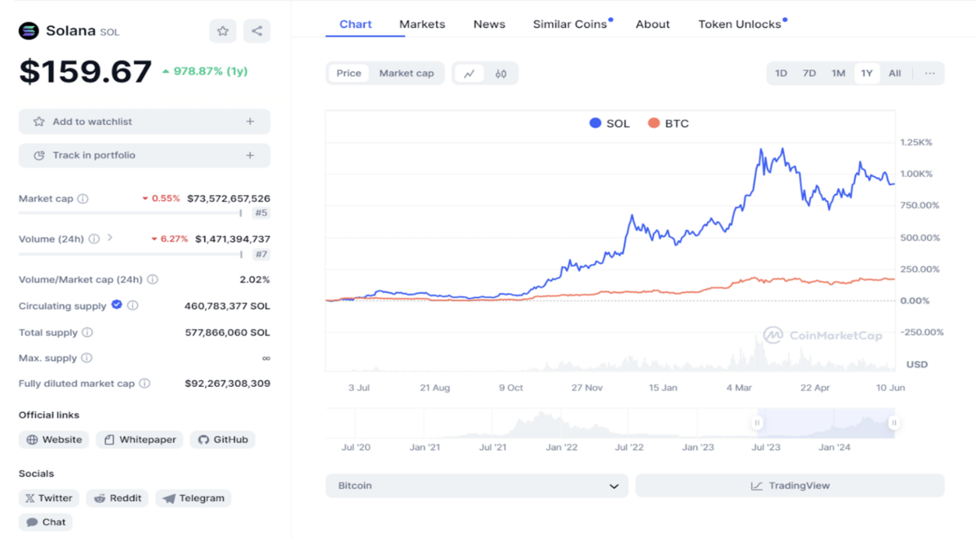Click the volume rank #7 badge
This screenshot has height=551, width=980.
(x=261, y=254)
